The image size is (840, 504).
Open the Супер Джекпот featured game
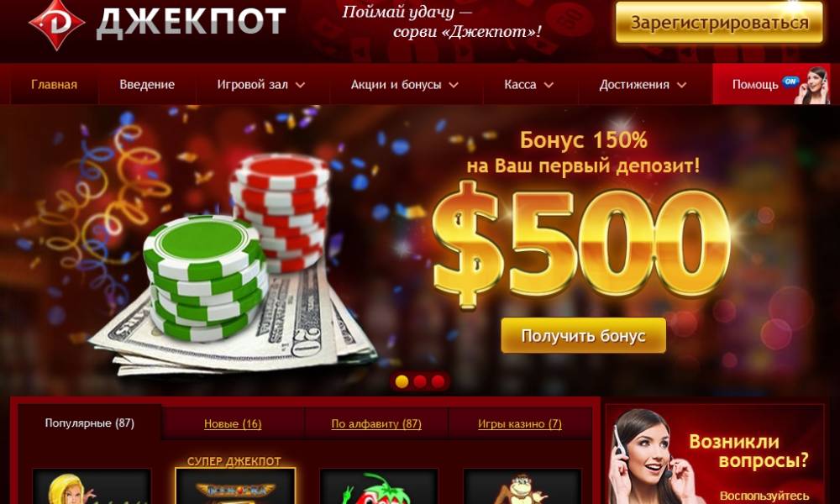pyautogui.click(x=235, y=486)
